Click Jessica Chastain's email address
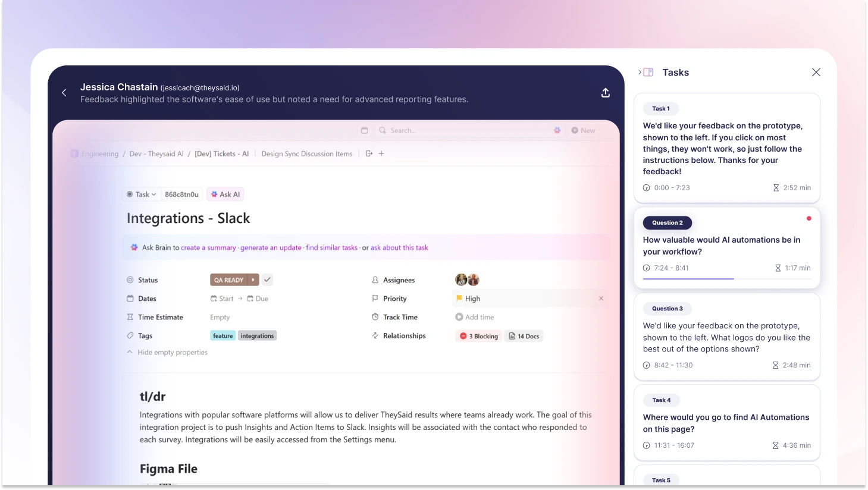868x490 pixels. point(200,88)
